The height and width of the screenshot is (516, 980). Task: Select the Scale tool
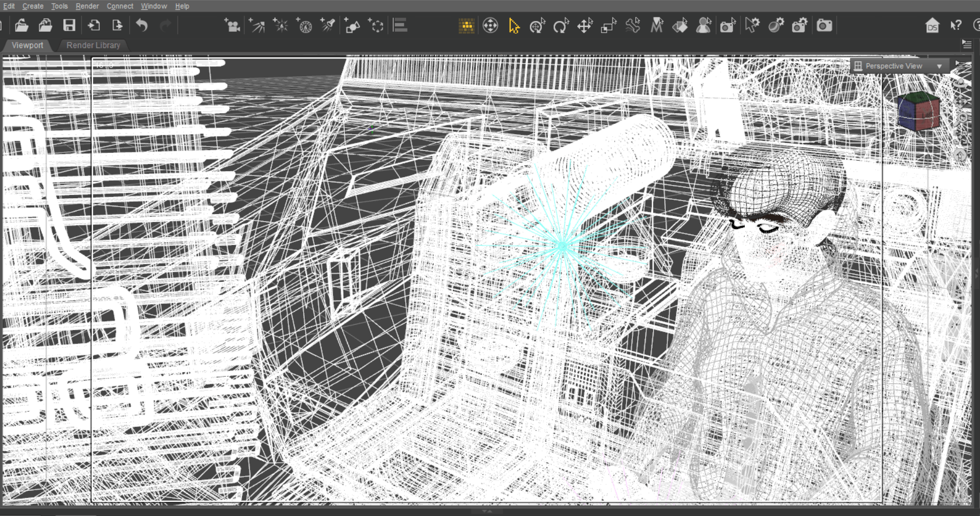pos(609,25)
